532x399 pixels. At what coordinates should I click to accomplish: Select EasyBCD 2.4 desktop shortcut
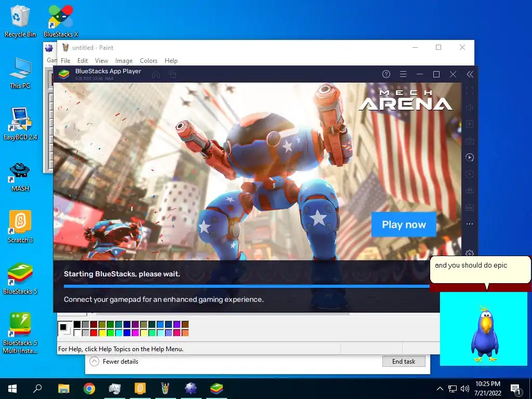click(20, 124)
